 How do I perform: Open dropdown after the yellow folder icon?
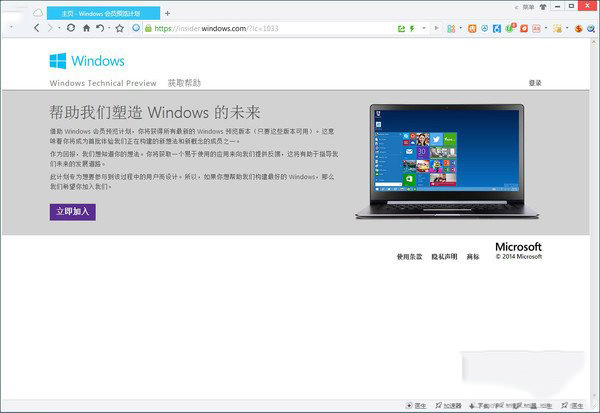click(567, 28)
